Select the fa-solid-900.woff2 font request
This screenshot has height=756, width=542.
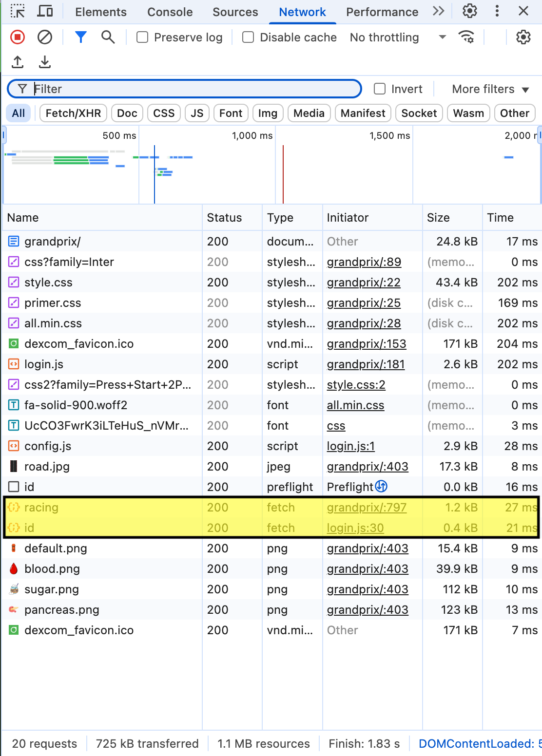pyautogui.click(x=272, y=405)
